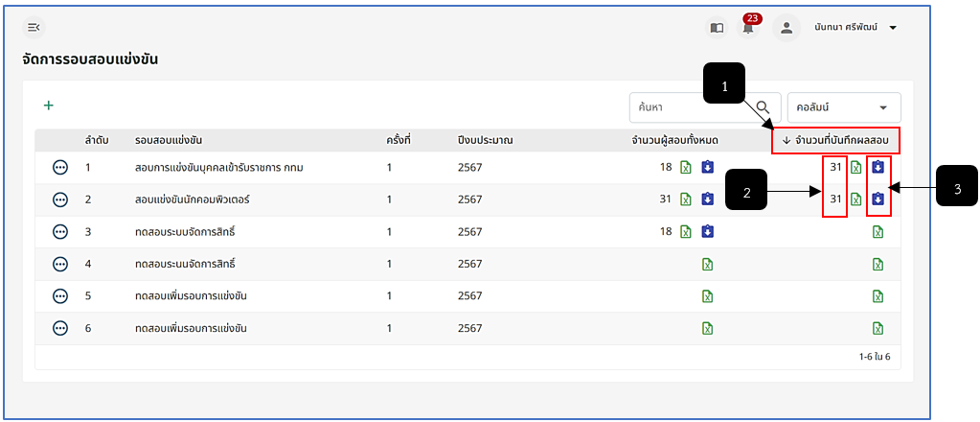Sort by จำนวนที่บันทึกผลสอบ column header
980x422 pixels.
[835, 140]
